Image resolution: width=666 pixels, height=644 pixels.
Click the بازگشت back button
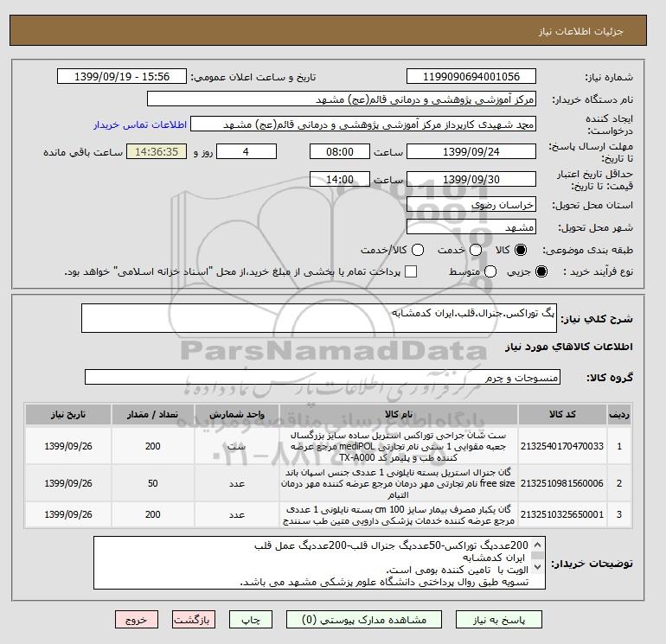point(194,620)
